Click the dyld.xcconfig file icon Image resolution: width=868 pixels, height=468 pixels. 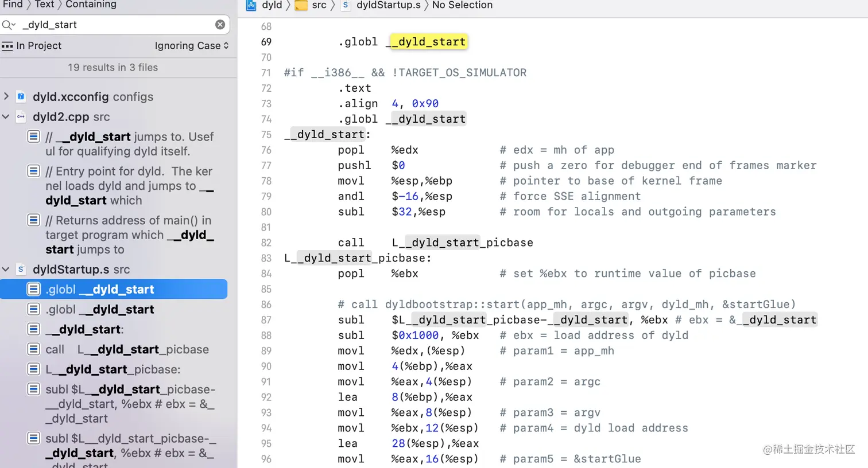point(21,96)
